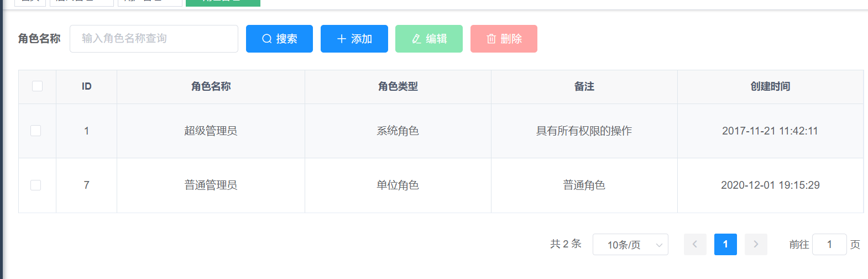This screenshot has height=279, width=868.
Task: Check the row for 普通管理员
Action: [35, 185]
